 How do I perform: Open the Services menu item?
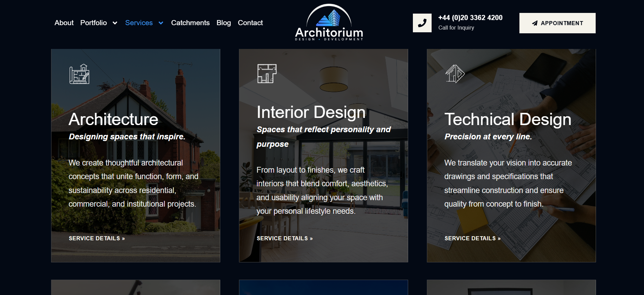tap(139, 23)
